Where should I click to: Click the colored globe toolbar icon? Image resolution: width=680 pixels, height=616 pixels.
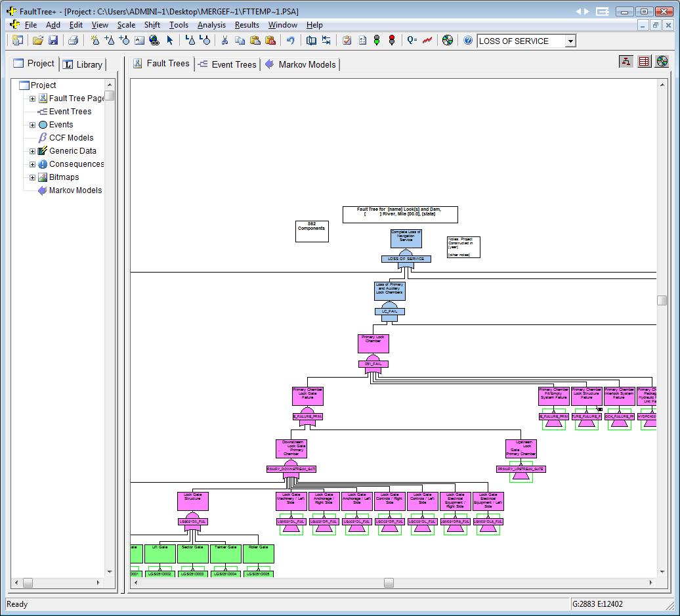pos(448,40)
